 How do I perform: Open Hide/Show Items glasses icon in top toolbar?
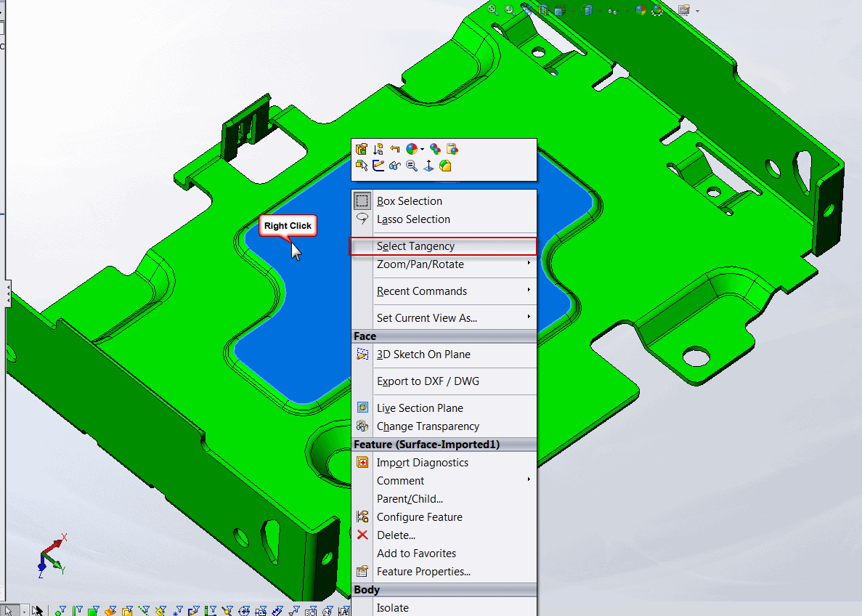pyautogui.click(x=613, y=10)
